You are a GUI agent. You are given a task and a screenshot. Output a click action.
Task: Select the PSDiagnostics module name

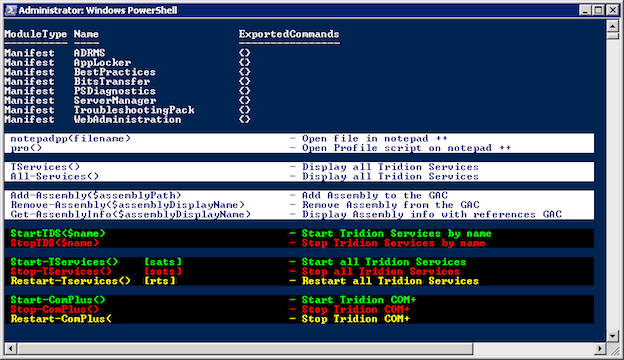[115, 91]
